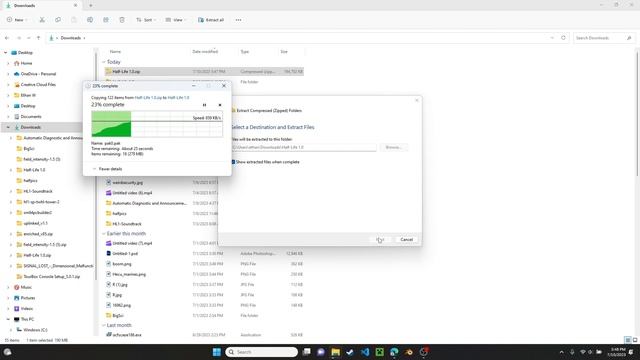Collapse the Today group
640x360 pixels.
(x=104, y=62)
